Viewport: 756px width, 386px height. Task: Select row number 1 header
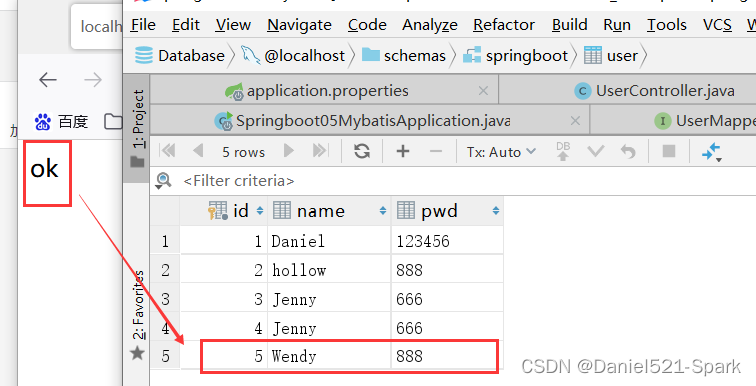165,240
